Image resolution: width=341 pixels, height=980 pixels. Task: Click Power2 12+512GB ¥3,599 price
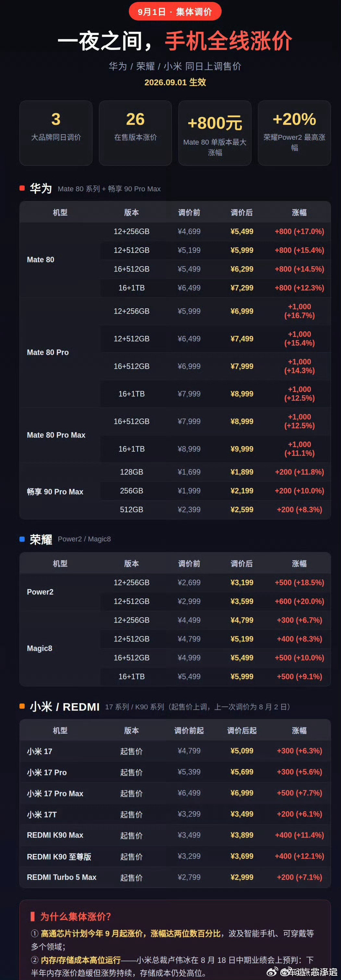click(x=242, y=601)
